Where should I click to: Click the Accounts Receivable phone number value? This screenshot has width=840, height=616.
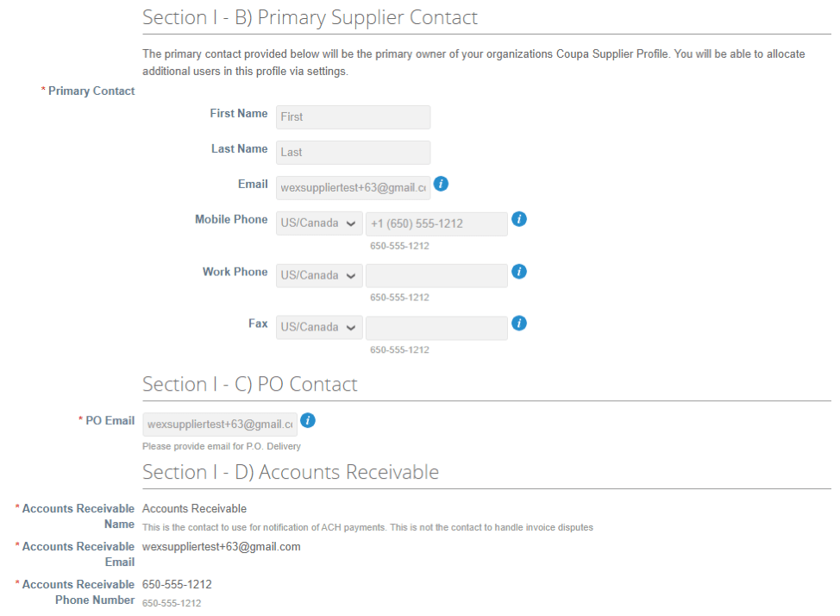coord(177,584)
